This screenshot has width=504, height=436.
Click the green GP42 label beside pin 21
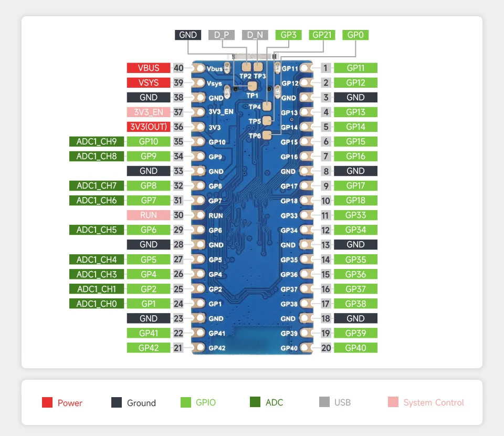click(149, 348)
